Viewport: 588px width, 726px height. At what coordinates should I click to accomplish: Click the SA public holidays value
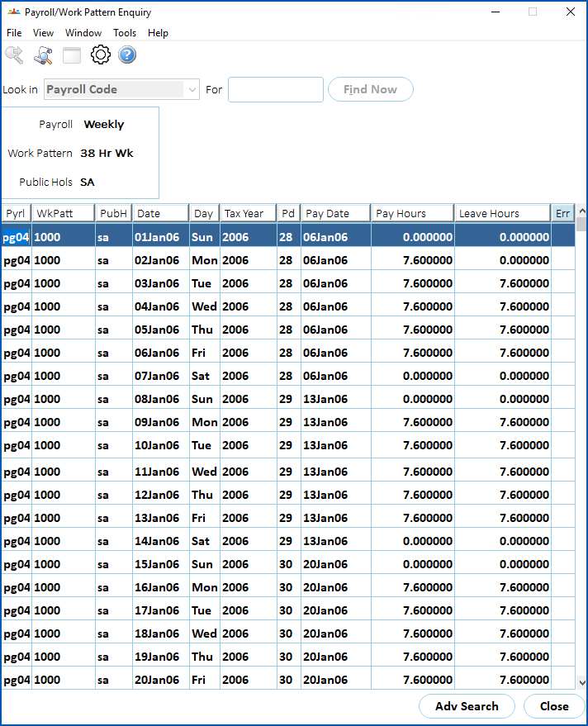[x=87, y=182]
